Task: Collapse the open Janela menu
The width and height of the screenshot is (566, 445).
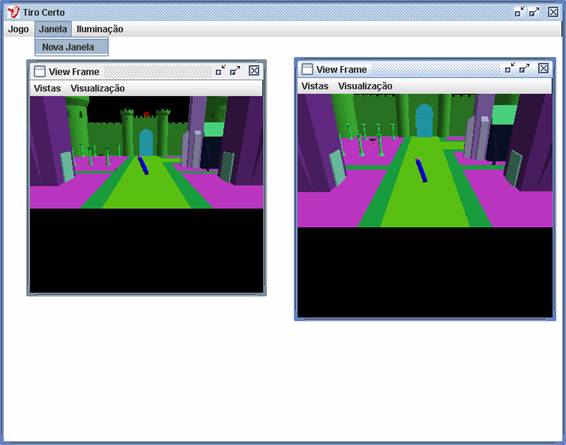Action: coord(53,29)
